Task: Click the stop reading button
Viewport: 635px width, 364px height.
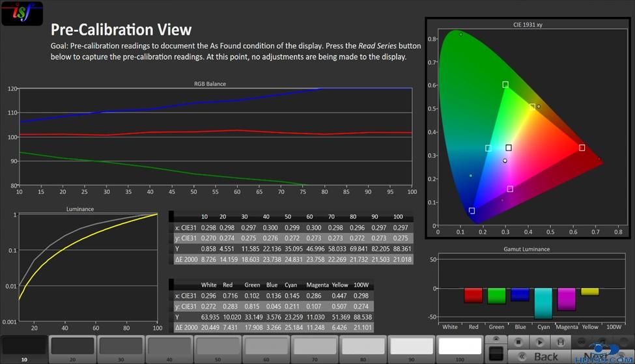Action: click(x=519, y=341)
